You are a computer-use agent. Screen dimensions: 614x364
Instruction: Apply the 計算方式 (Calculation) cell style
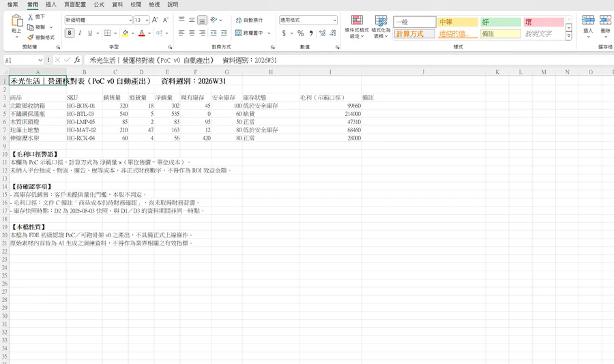click(x=415, y=33)
